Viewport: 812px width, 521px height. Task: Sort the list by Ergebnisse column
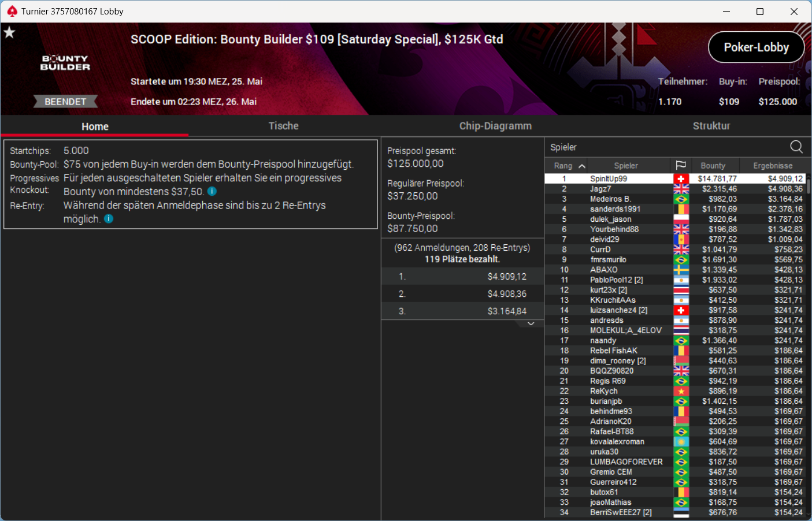[773, 165]
